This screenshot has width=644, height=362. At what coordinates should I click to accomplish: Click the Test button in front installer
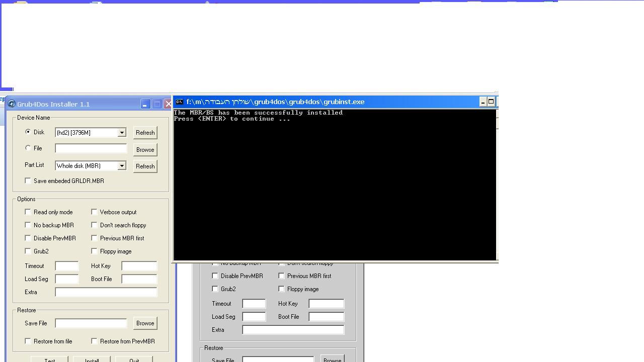pyautogui.click(x=49, y=359)
